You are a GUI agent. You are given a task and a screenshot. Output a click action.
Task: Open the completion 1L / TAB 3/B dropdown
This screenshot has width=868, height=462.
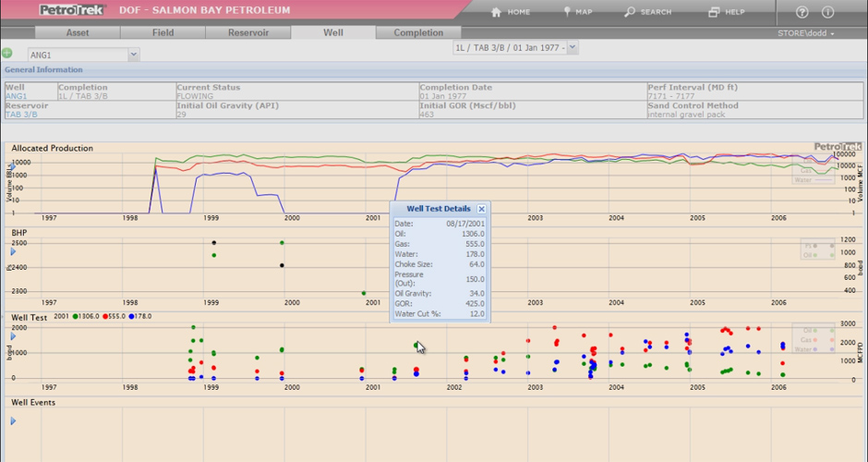click(573, 47)
